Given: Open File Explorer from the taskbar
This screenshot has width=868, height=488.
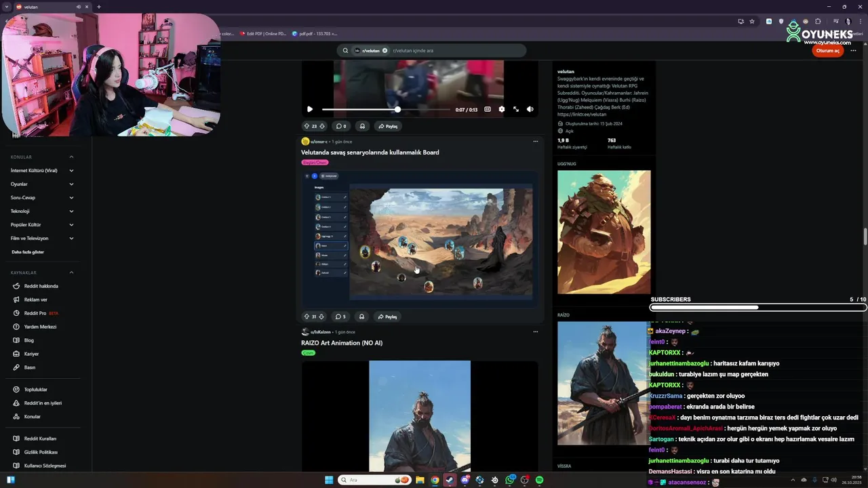Looking at the screenshot, I should [x=420, y=480].
